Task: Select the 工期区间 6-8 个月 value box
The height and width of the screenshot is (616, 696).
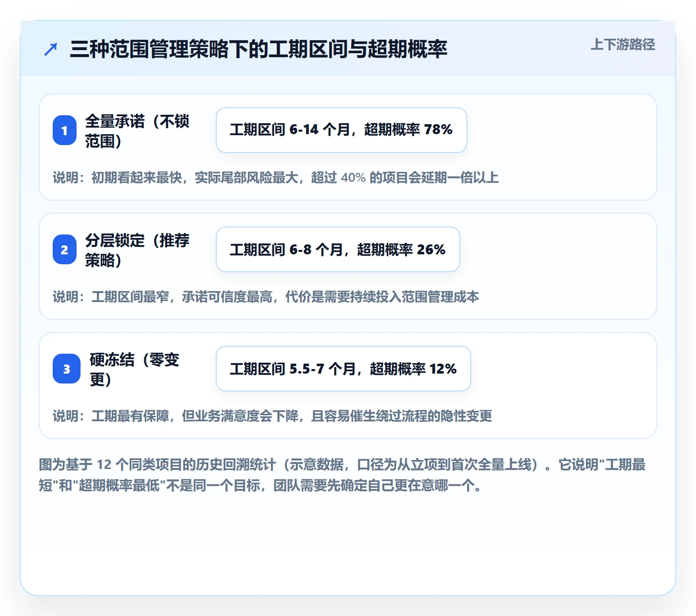Action: (x=338, y=249)
